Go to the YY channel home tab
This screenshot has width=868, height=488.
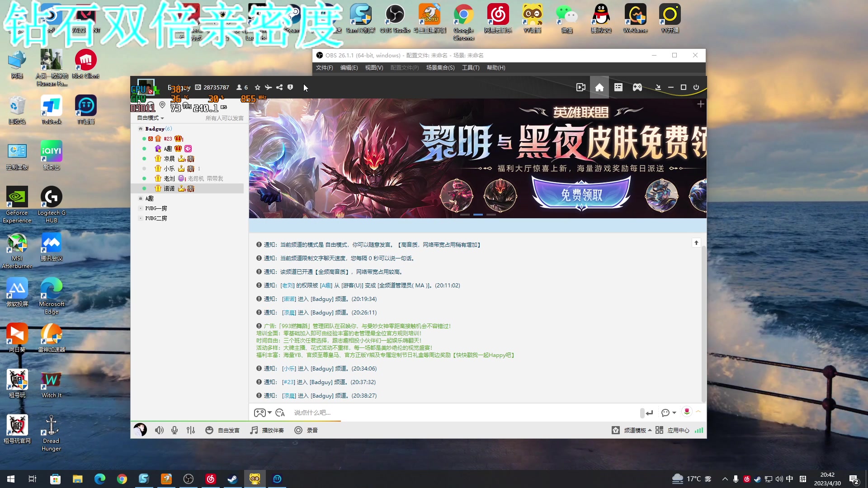(599, 87)
